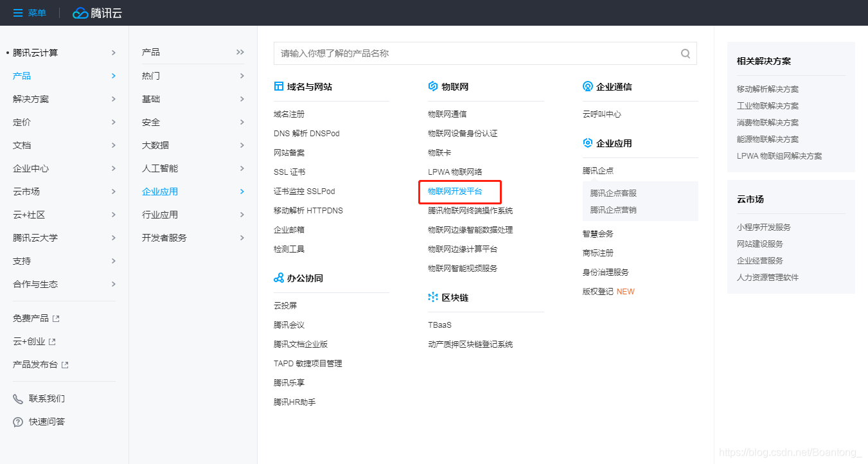Open the 物联网通信 link
Image resolution: width=868 pixels, height=464 pixels.
(447, 114)
